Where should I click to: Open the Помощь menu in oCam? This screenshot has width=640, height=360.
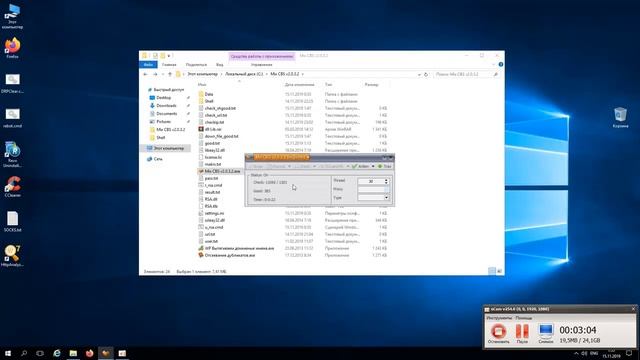click(523, 318)
